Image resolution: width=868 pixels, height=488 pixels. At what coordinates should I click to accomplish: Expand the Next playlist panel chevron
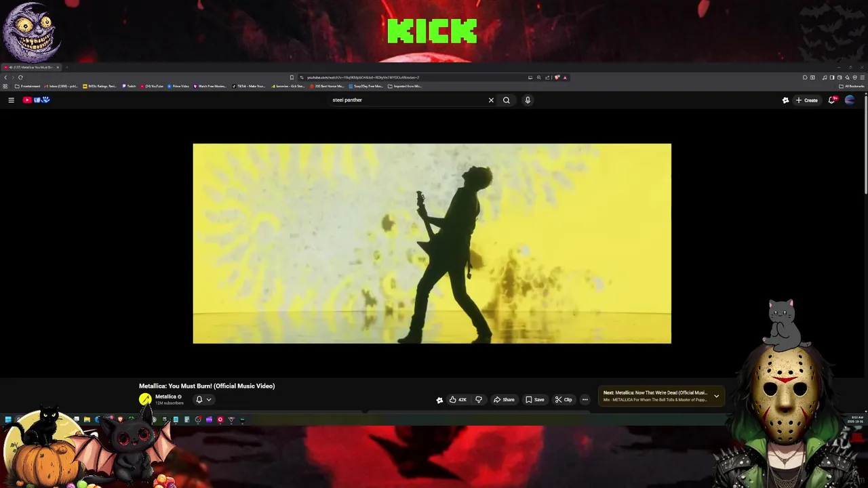tap(716, 396)
